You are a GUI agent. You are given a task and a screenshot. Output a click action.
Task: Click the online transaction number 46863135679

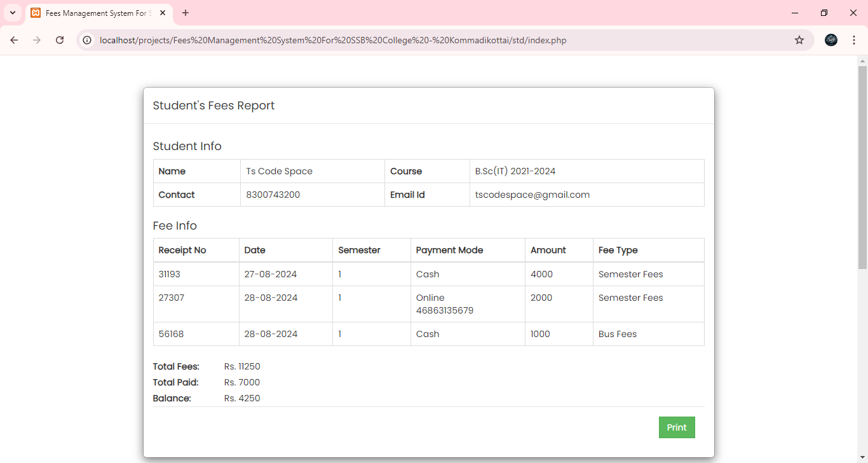click(x=445, y=310)
